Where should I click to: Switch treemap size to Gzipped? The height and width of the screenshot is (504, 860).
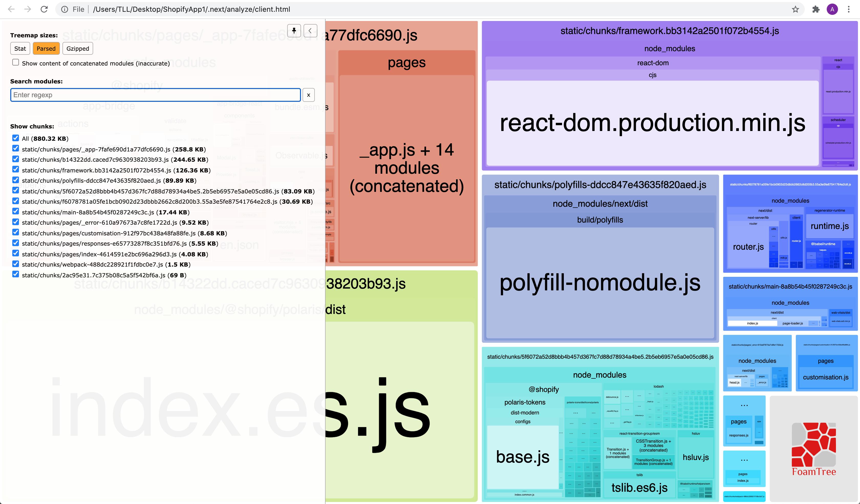[78, 48]
